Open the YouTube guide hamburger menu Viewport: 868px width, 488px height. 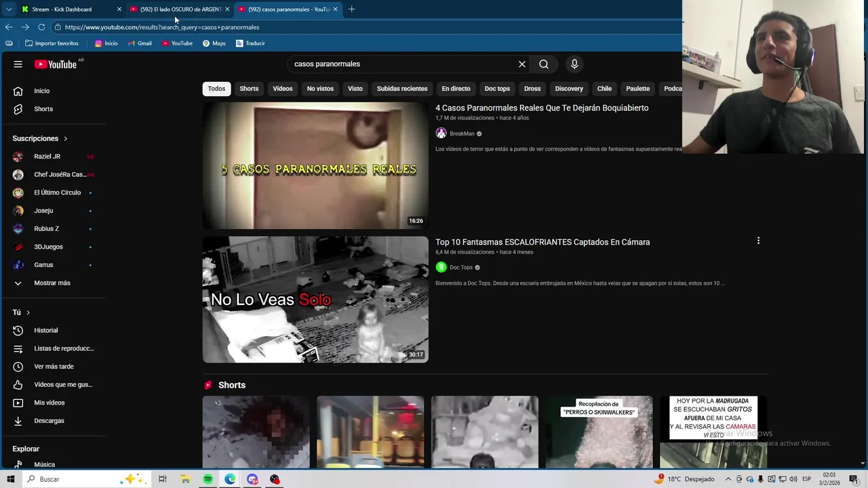[x=18, y=64]
